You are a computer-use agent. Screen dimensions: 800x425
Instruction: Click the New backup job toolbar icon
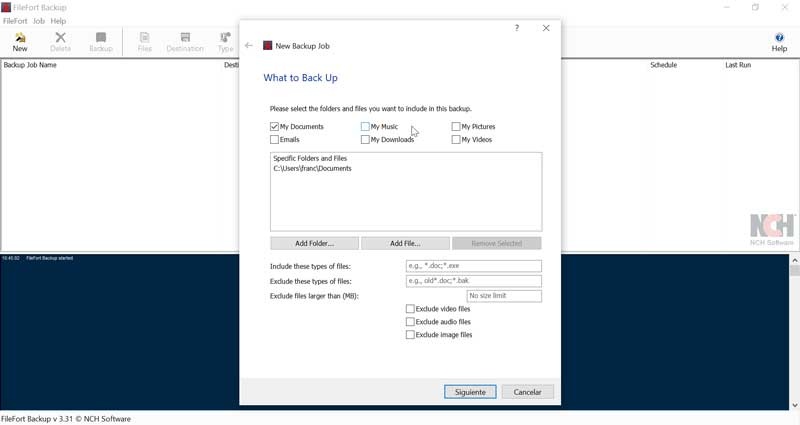point(20,42)
